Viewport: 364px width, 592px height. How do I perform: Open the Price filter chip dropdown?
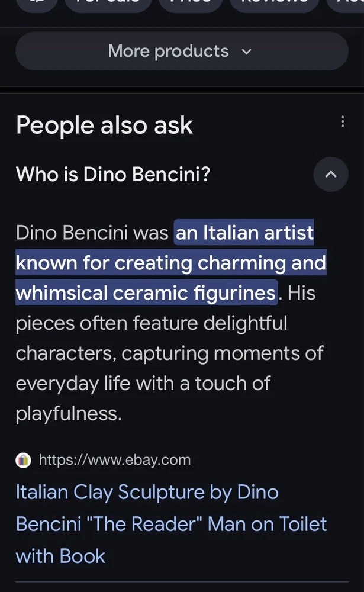click(x=191, y=3)
